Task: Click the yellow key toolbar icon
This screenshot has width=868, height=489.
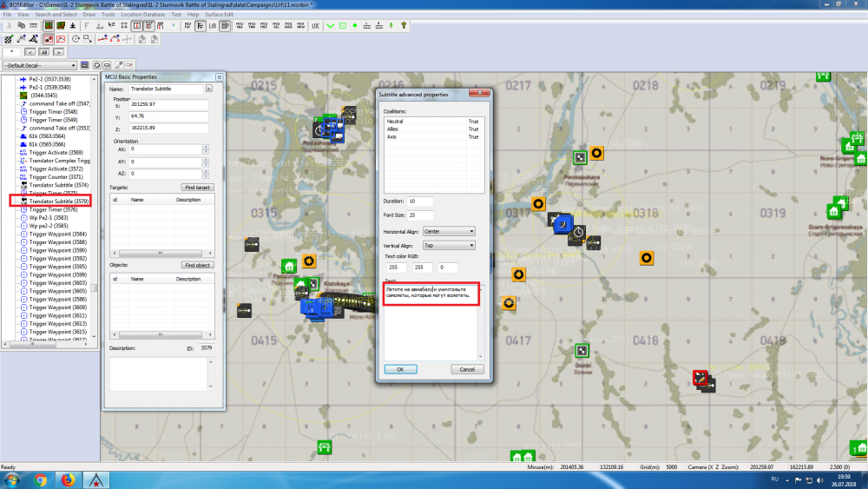Action: click(x=404, y=26)
